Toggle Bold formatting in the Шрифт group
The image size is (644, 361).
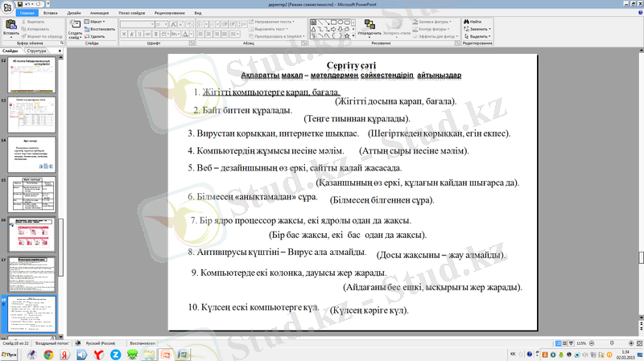125,32
